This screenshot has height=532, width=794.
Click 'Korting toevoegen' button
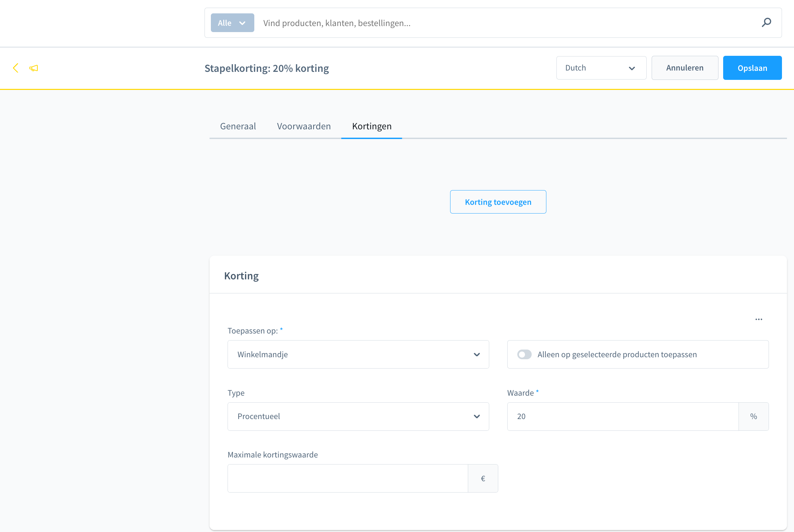click(x=498, y=202)
